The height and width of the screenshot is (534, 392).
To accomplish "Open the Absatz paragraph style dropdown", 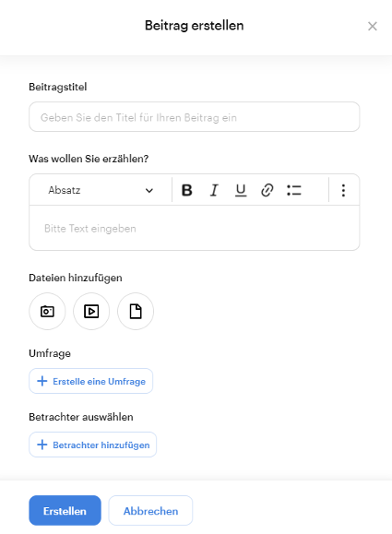I will 101,190.
